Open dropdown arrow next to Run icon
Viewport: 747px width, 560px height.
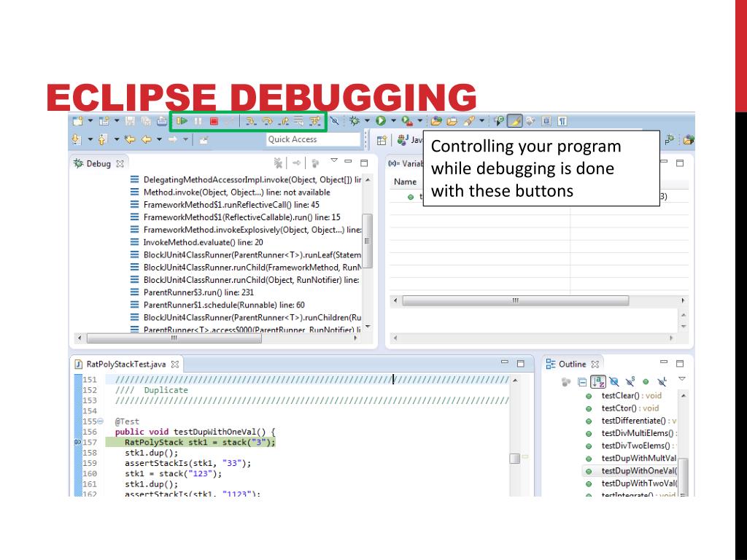393,121
